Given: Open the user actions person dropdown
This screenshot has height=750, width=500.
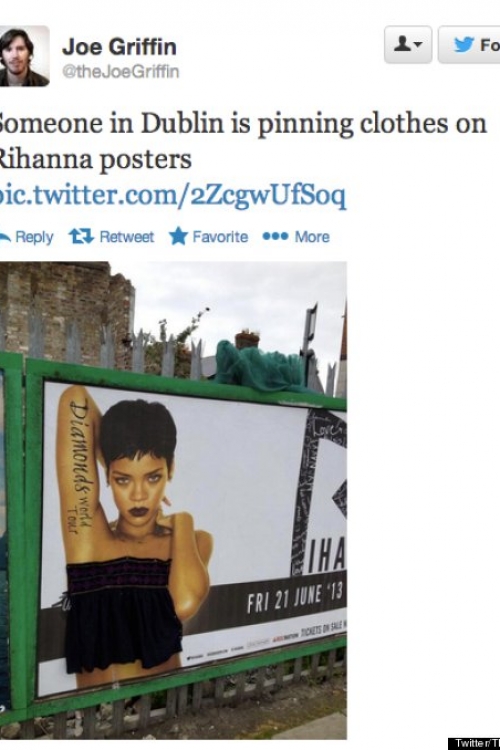Looking at the screenshot, I should point(408,44).
